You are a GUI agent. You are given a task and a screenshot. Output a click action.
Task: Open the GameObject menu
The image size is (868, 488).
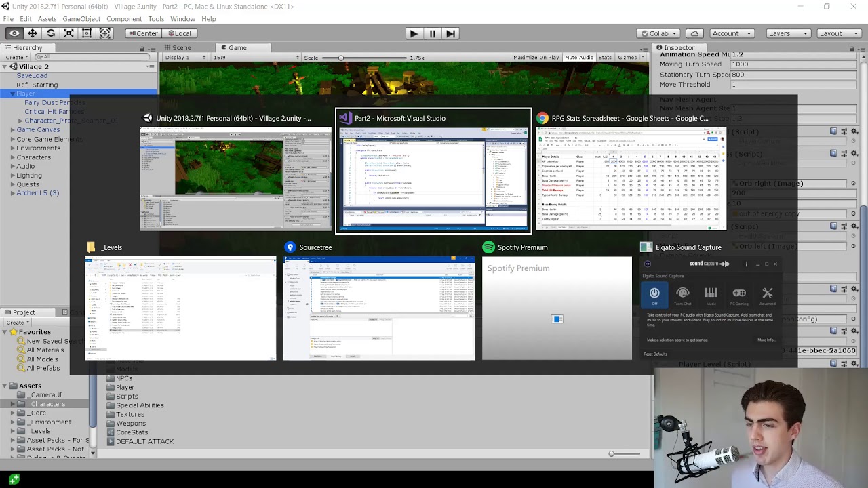(81, 19)
